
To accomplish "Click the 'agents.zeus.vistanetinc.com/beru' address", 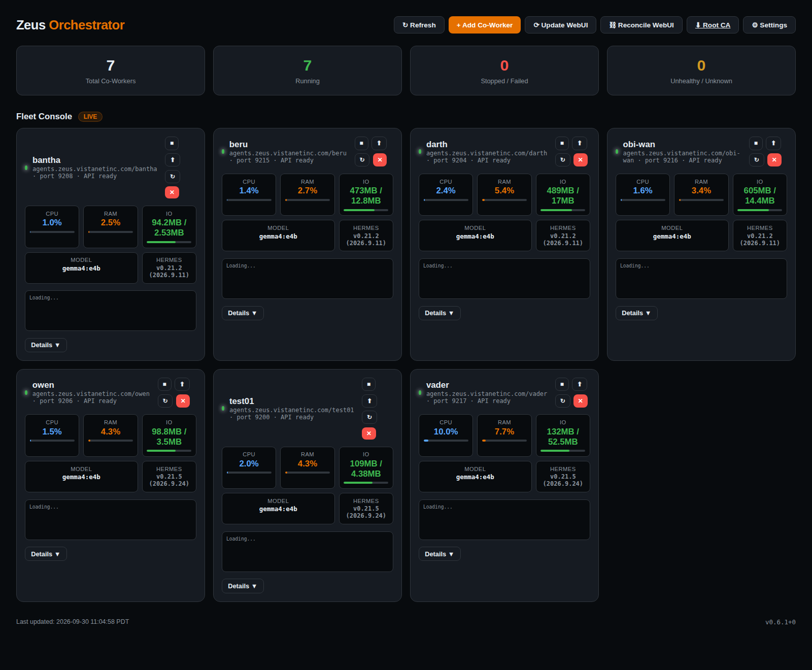I will 288,153.
